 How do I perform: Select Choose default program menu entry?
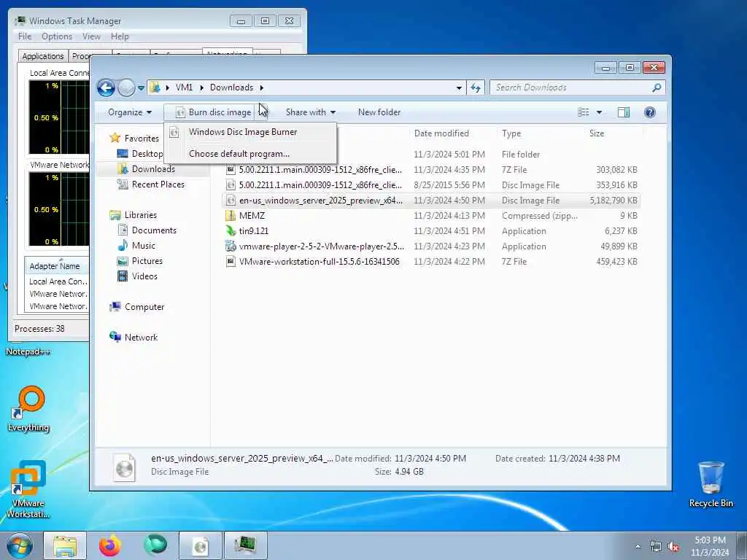[250, 154]
